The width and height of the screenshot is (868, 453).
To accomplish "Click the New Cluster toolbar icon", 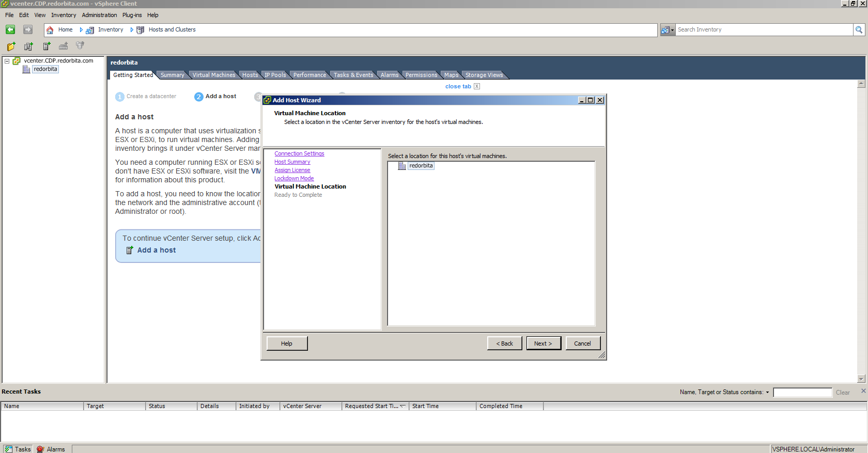I will [28, 46].
